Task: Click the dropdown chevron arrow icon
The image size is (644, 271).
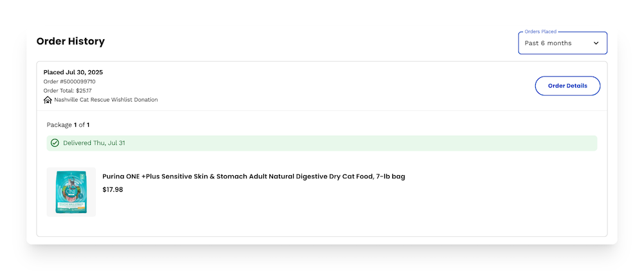Action: tap(596, 43)
